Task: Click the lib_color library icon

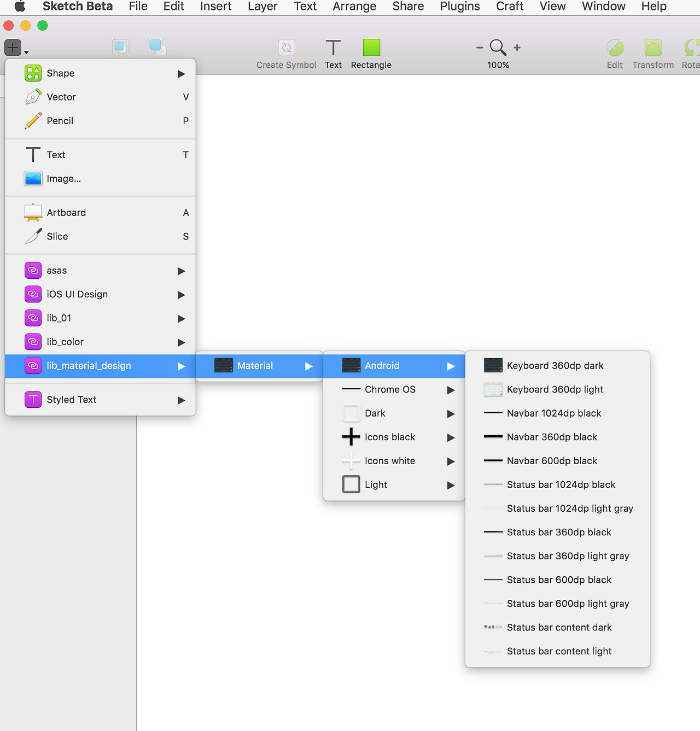Action: 33,342
